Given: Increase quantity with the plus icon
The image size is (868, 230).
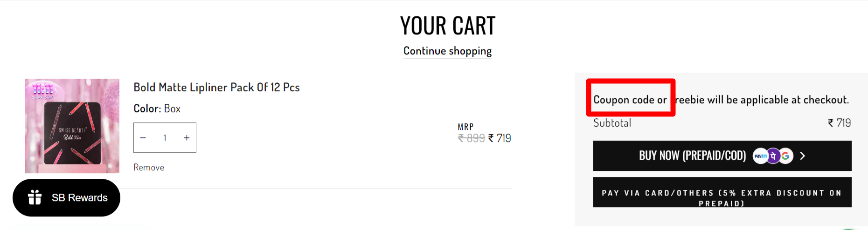Looking at the screenshot, I should 187,138.
